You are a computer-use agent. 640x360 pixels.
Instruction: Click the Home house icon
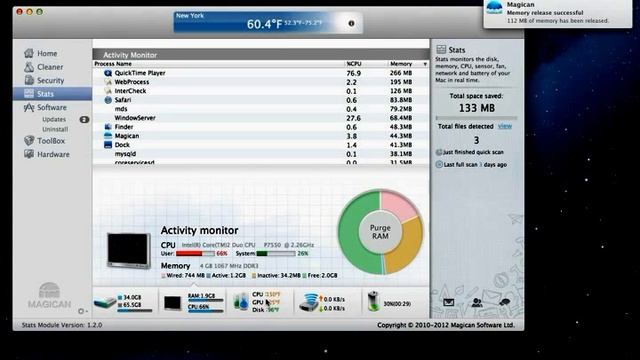tap(29, 53)
